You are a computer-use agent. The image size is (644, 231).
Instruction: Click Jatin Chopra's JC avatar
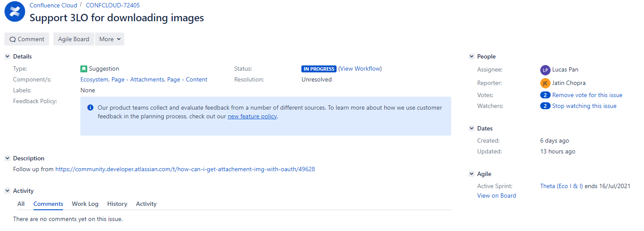pos(545,83)
